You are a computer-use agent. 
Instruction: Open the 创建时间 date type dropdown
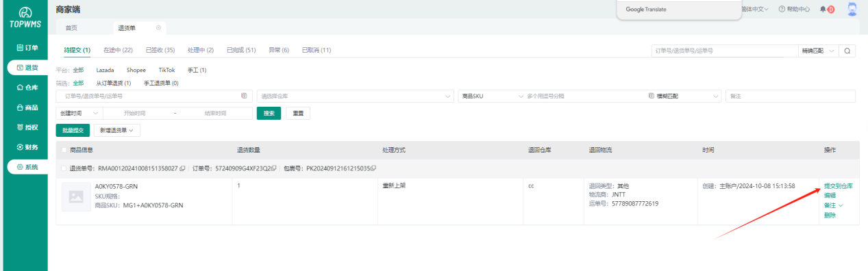(79, 113)
